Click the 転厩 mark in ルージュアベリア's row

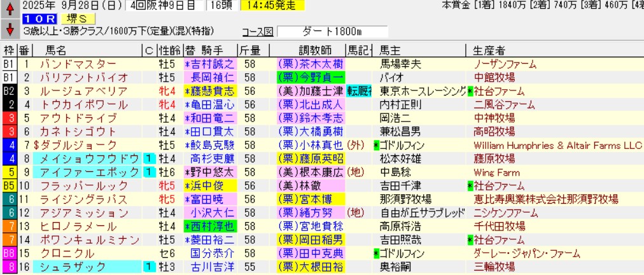point(361,91)
